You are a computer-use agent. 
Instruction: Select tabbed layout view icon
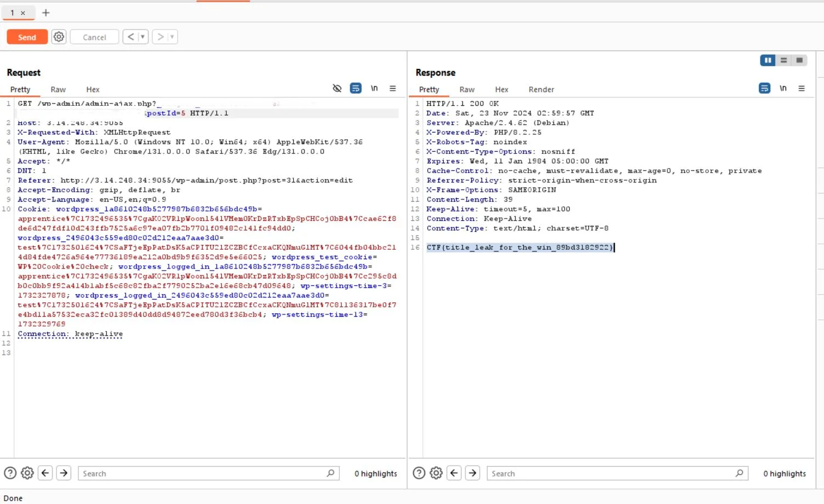point(799,60)
